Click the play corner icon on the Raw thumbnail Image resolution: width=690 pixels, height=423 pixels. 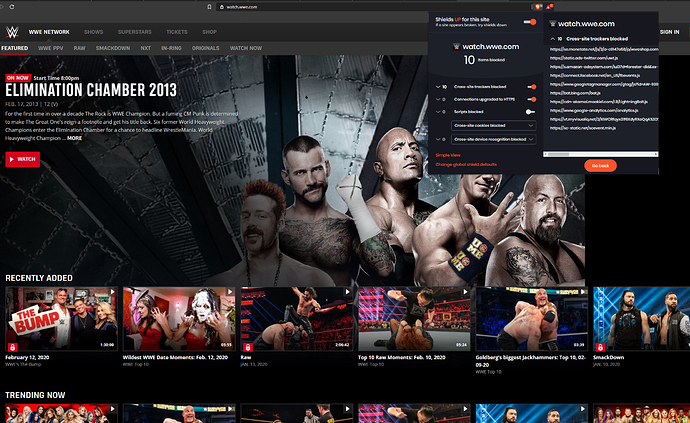click(x=348, y=291)
